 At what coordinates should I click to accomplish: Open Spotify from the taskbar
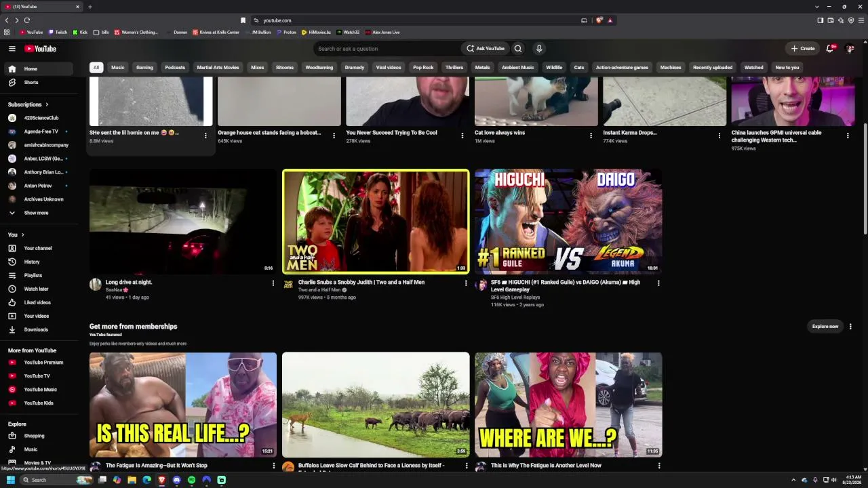(191, 480)
